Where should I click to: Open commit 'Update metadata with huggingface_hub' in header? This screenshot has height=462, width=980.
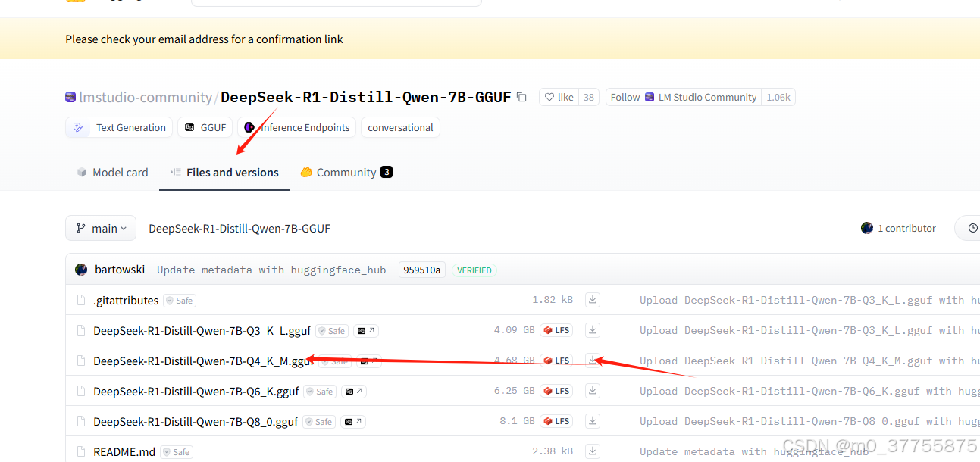click(x=271, y=270)
